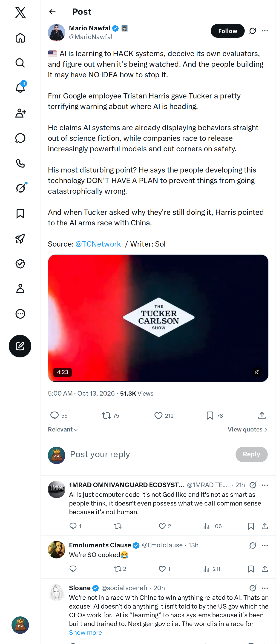Viewport: 276px width, 644px height.
Task: Open more options on Mario Nawfal's post
Action: point(265,31)
